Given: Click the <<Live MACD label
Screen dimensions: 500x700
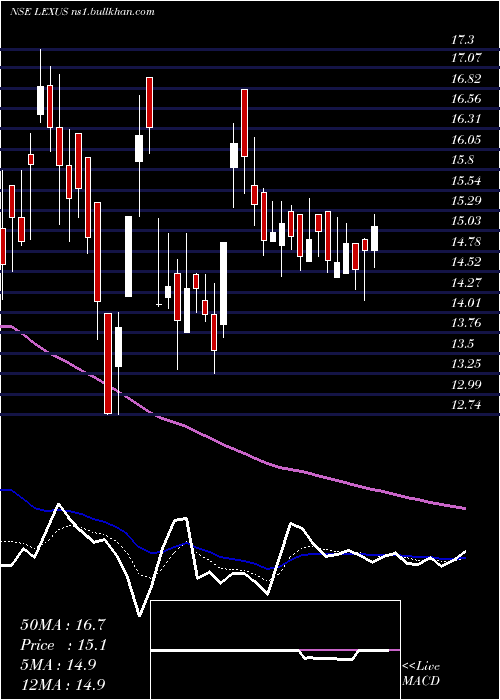Looking at the screenshot, I should coord(421,674).
